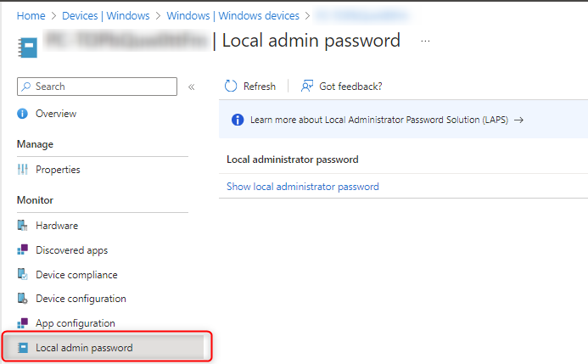Open the ellipsis more options menu
The height and width of the screenshot is (364, 588).
(425, 42)
